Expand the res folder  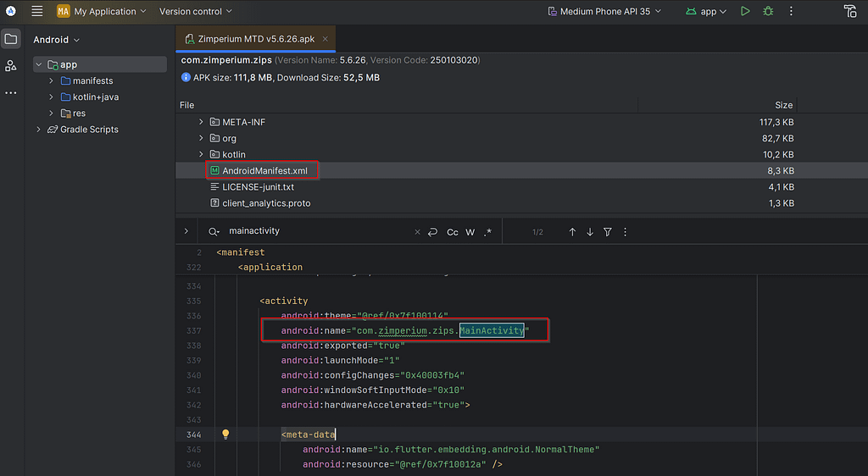tap(51, 113)
